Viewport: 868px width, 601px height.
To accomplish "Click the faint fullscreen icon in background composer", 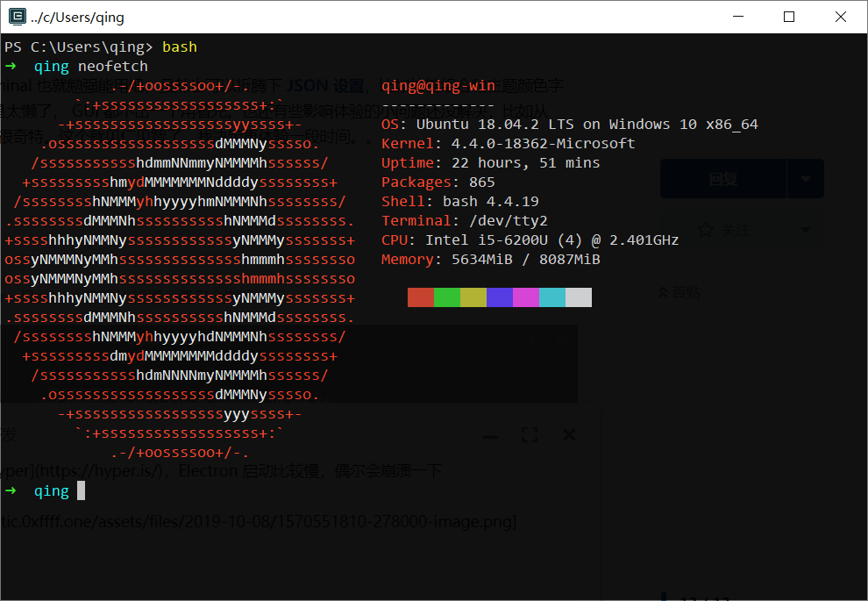I will [x=530, y=435].
